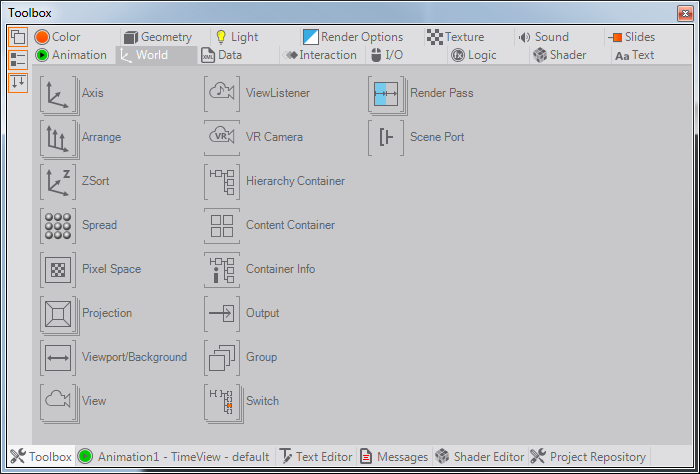Image resolution: width=700 pixels, height=474 pixels.
Task: Open the Geometry category tab
Action: [x=159, y=37]
